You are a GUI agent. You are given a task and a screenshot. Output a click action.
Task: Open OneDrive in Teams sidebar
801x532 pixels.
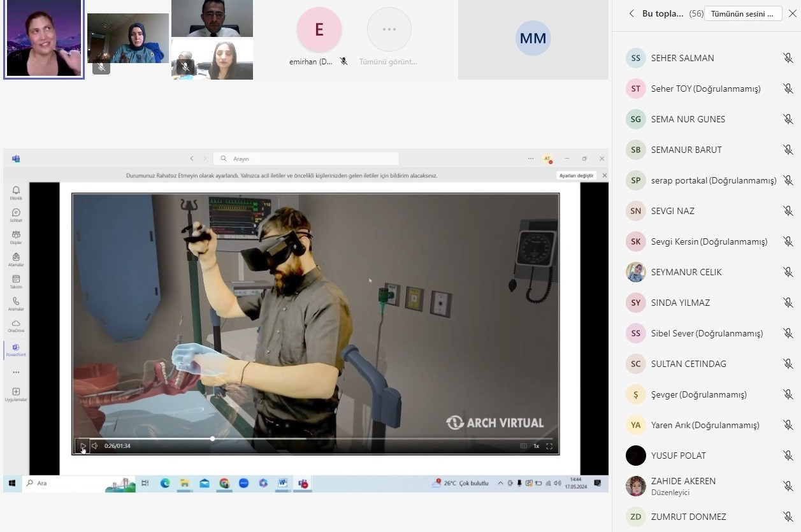[16, 326]
